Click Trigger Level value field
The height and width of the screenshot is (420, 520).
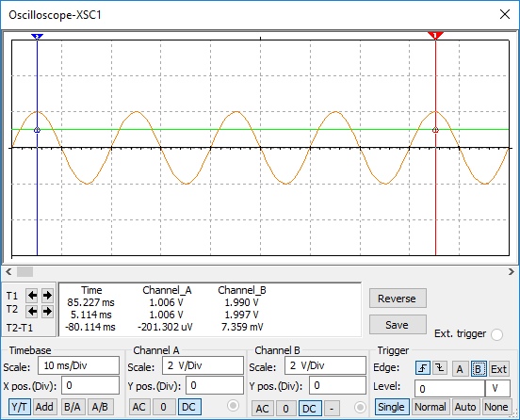(449, 389)
